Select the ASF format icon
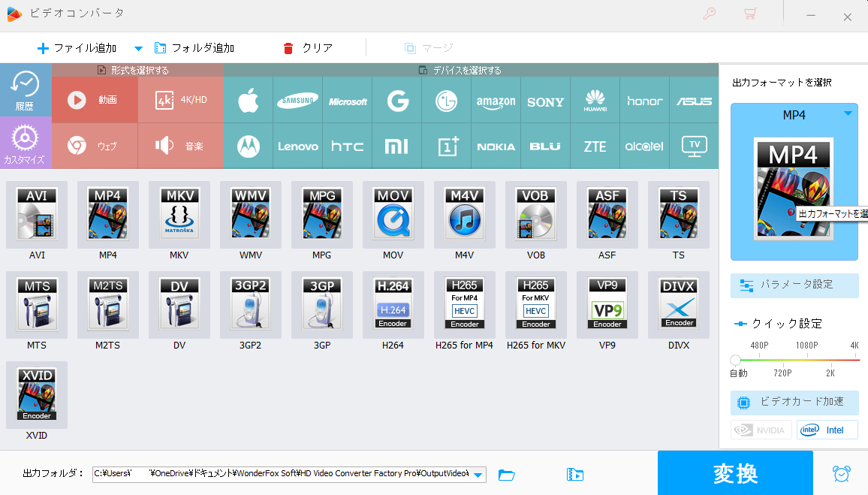Screen dimensions: 868x495 click(x=607, y=215)
